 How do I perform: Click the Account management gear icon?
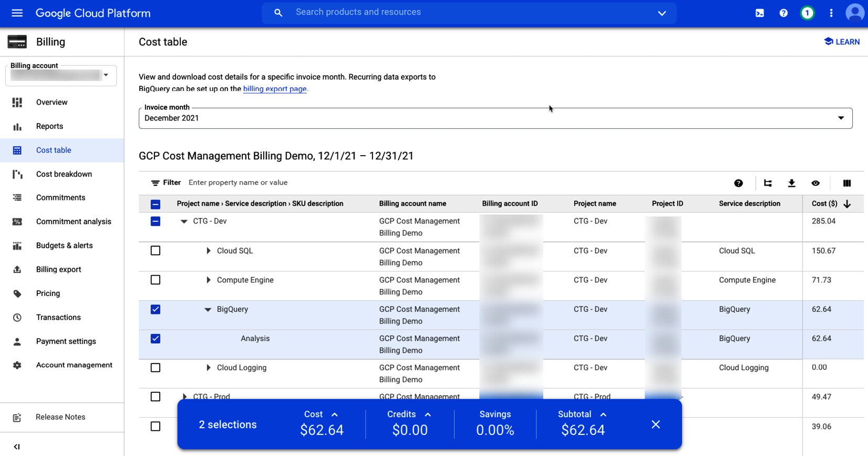pos(17,365)
